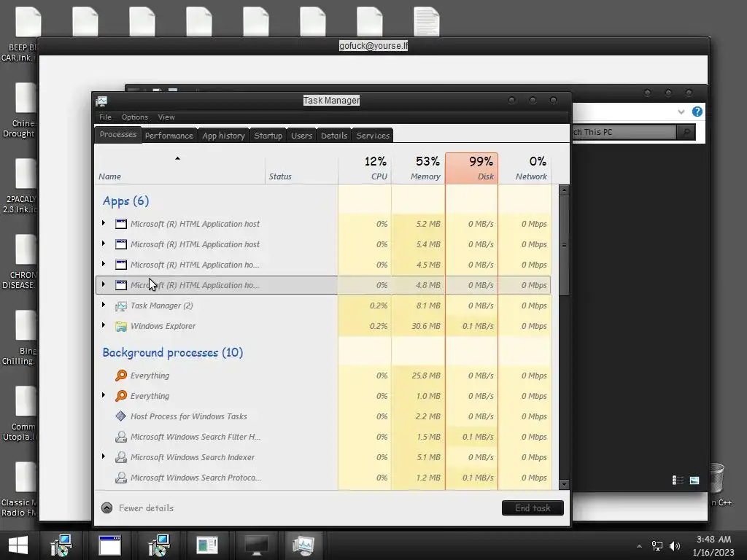Expand the Task Manager (2) process group
Image resolution: width=747 pixels, height=560 pixels.
pos(104,305)
